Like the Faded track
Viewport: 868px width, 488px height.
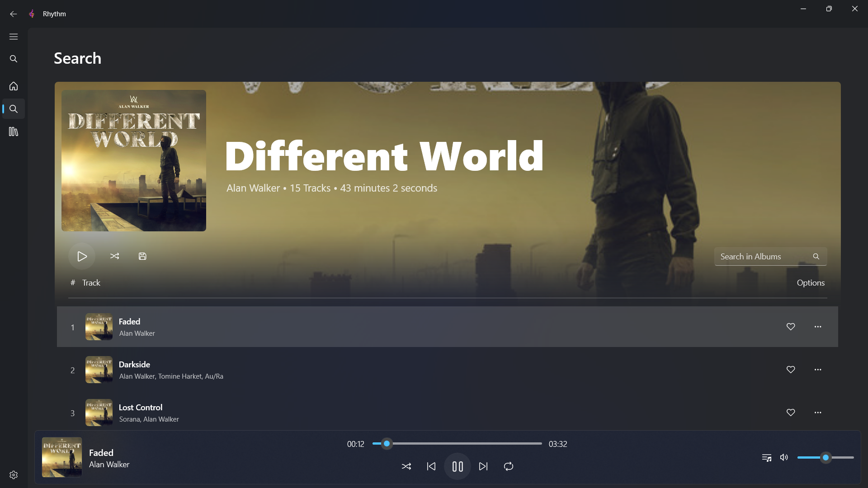(x=791, y=327)
